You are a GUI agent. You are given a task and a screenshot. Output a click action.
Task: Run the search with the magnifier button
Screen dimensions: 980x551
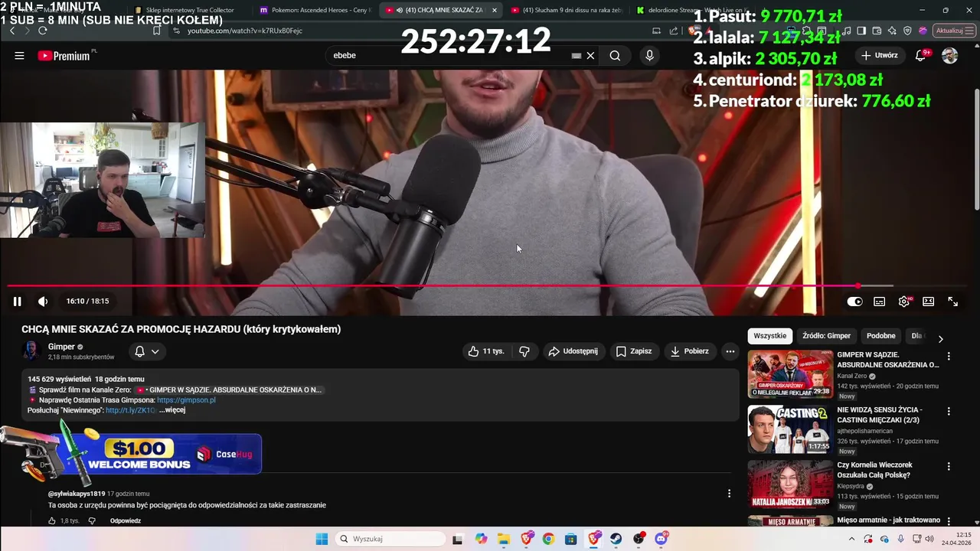coord(615,55)
